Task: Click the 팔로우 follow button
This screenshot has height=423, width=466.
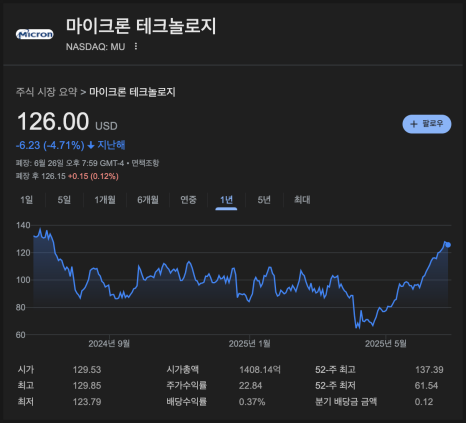Action: click(x=427, y=124)
